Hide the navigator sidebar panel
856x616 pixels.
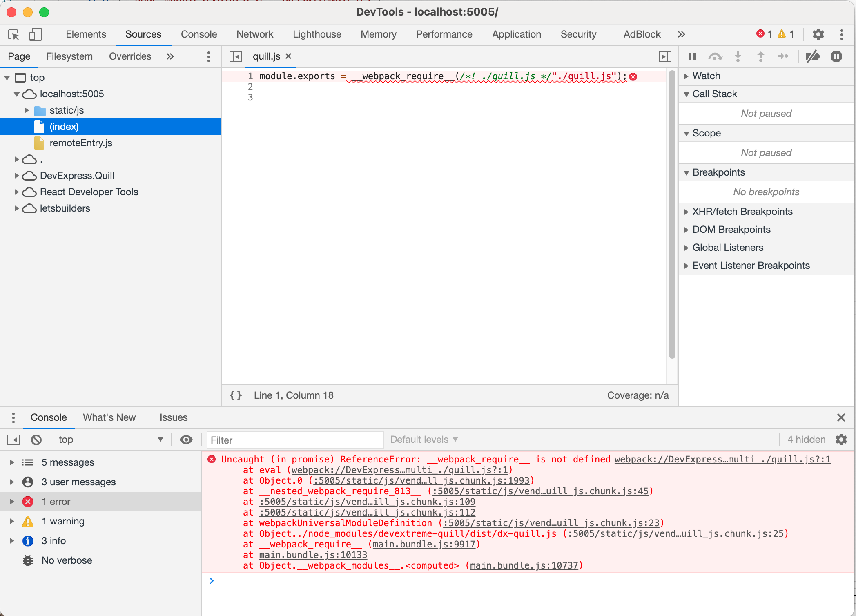[235, 56]
